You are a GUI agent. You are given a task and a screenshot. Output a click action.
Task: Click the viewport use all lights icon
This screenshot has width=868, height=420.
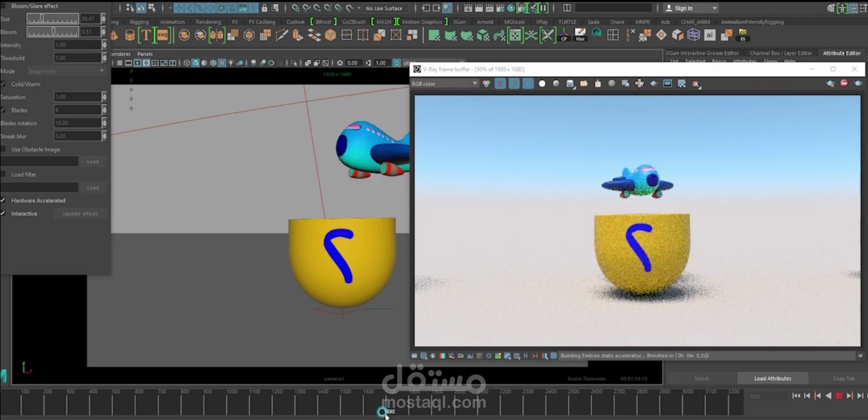[x=231, y=63]
